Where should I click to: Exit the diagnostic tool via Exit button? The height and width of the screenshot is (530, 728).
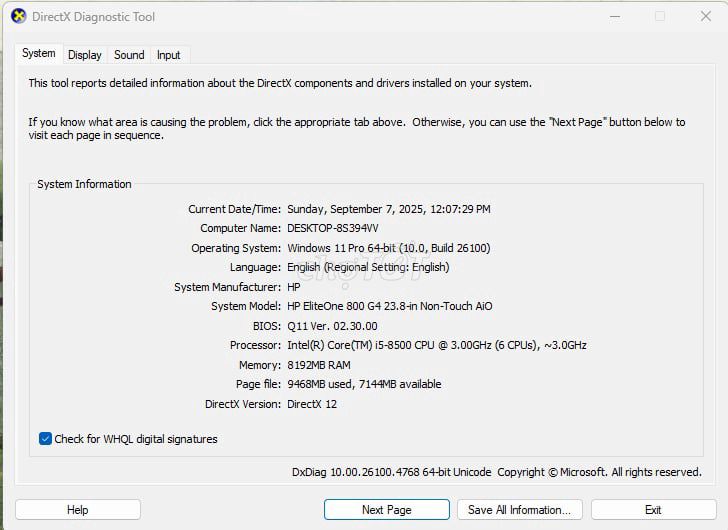(653, 510)
